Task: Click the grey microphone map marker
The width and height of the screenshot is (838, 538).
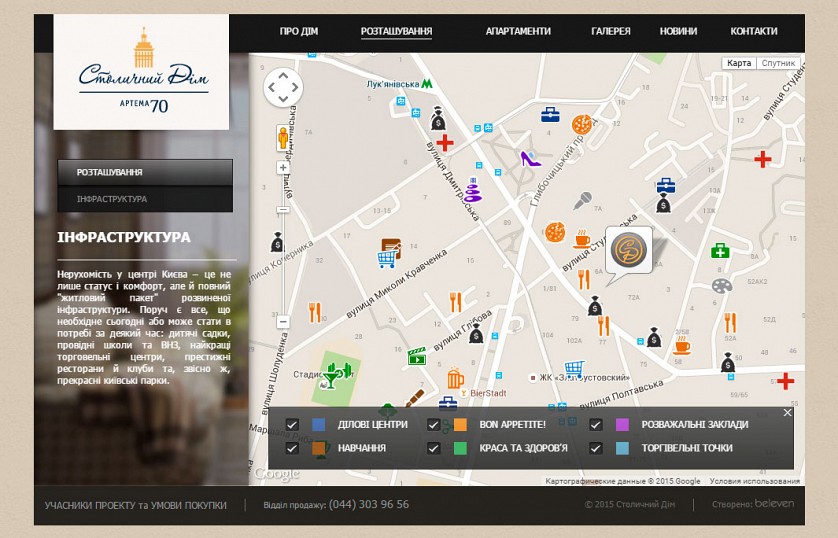Action: coord(582,200)
